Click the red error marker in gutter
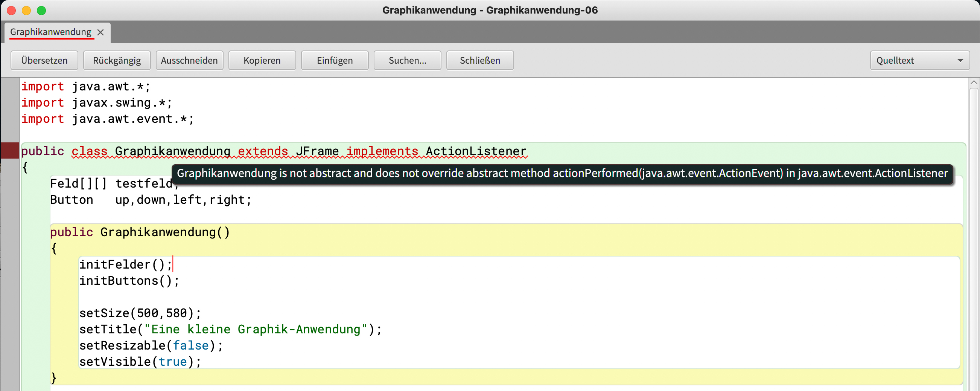 [9, 151]
